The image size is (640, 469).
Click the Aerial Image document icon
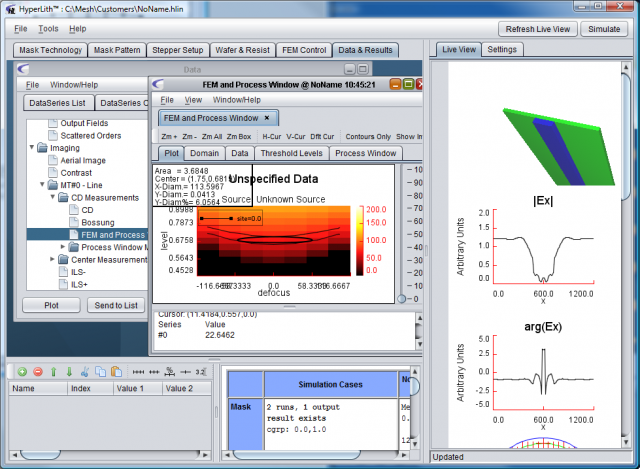[53, 160]
